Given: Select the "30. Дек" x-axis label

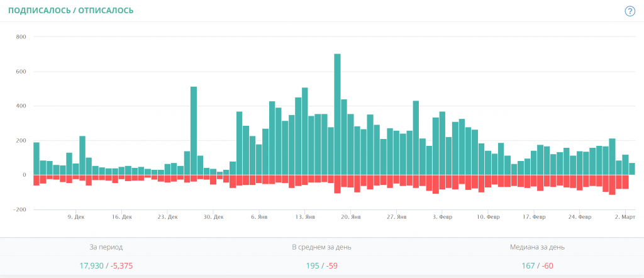Looking at the screenshot, I should coord(213,216).
